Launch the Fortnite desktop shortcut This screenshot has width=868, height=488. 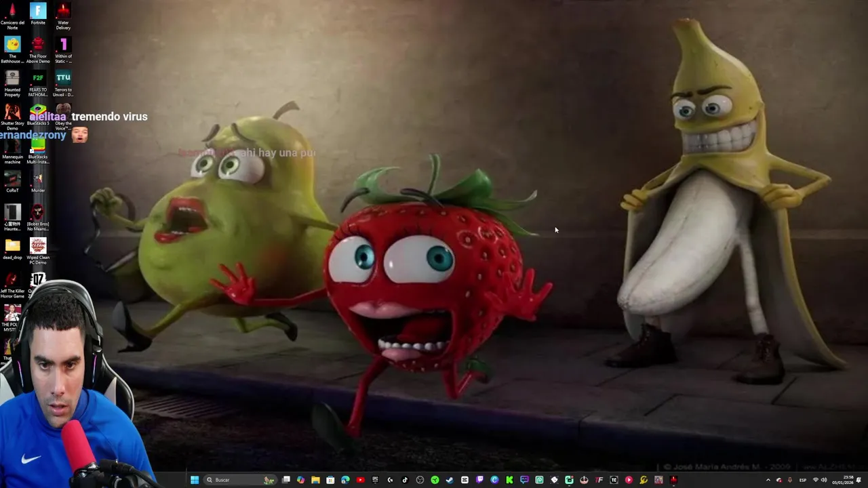tap(38, 14)
